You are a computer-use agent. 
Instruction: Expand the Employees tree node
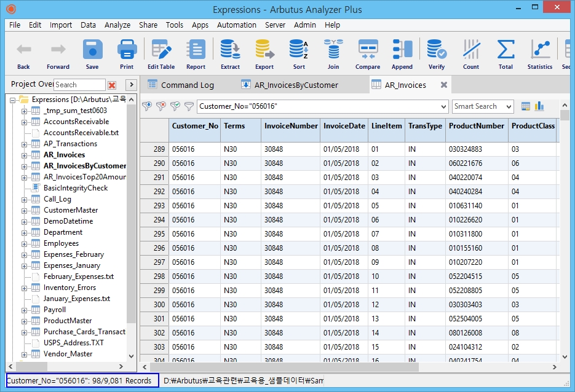(24, 244)
